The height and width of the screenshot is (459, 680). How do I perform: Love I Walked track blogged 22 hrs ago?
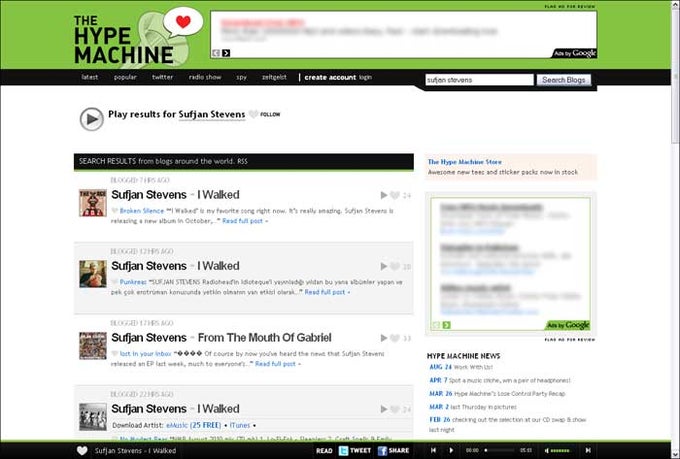(395, 409)
